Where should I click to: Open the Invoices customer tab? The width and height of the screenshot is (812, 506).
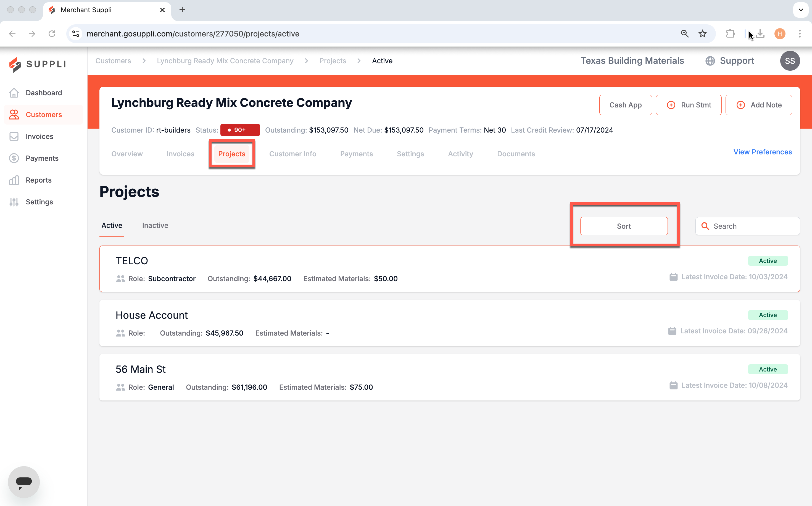point(180,154)
